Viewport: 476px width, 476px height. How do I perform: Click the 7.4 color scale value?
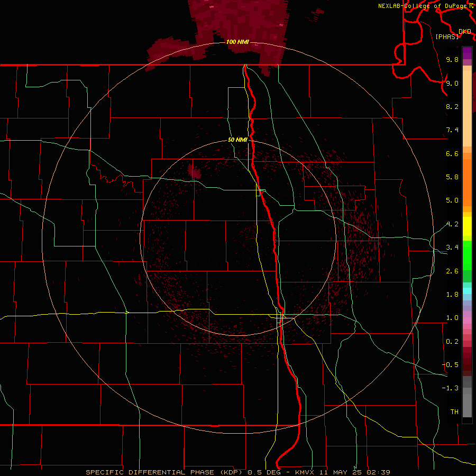click(452, 130)
